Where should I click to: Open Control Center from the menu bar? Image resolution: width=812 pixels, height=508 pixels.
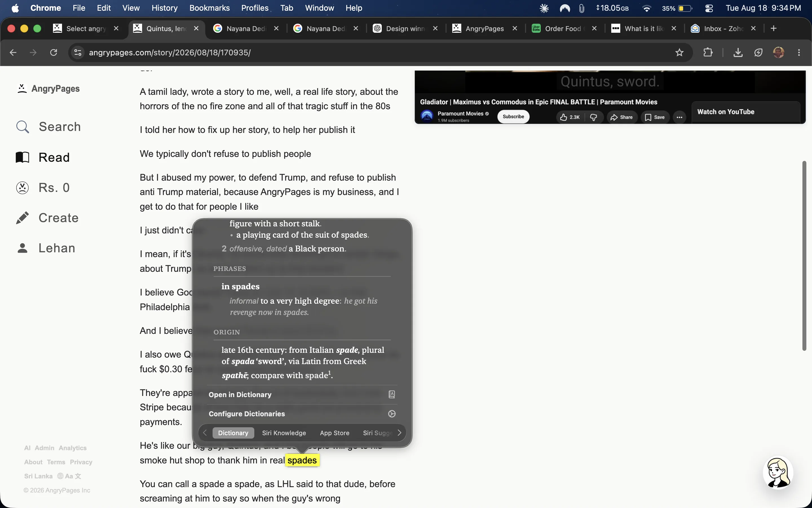tap(709, 8)
